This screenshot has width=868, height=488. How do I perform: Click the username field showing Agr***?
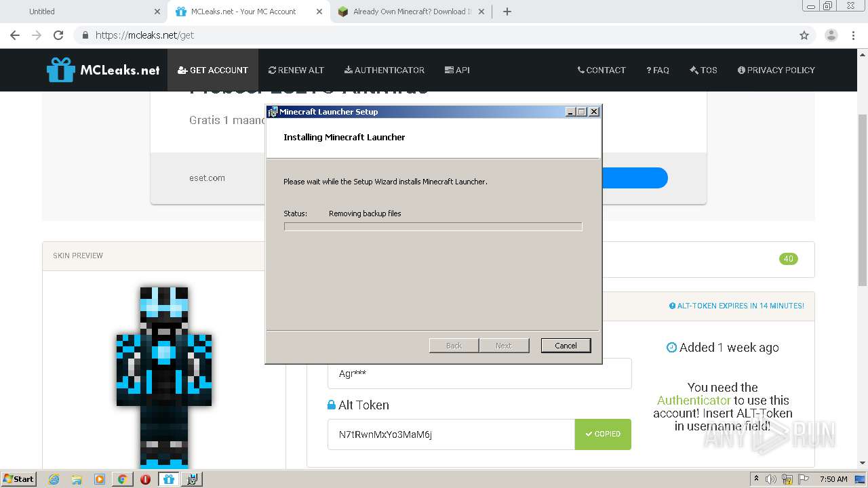479,373
